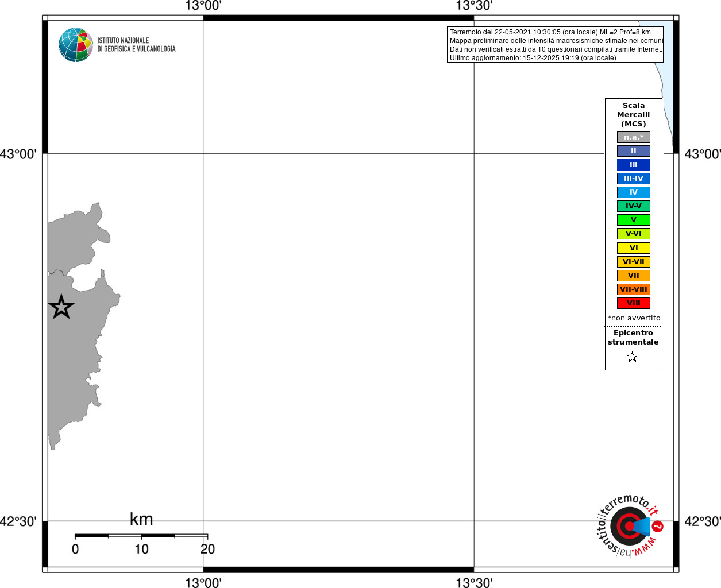Click the top 13°30' longitude label
Viewport: 721px width, 588px height.
click(x=474, y=6)
